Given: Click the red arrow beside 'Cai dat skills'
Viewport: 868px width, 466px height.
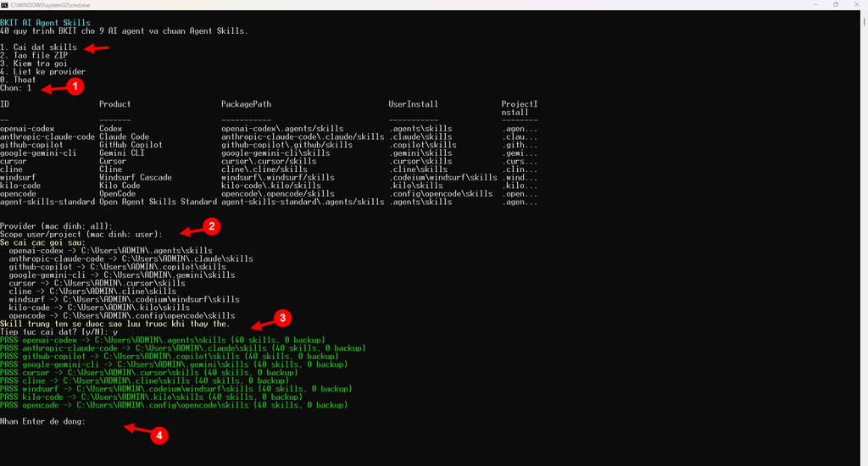Looking at the screenshot, I should [97, 48].
